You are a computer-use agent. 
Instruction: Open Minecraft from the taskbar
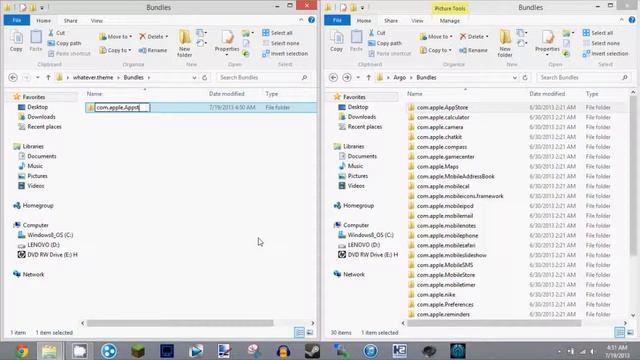pos(138,351)
